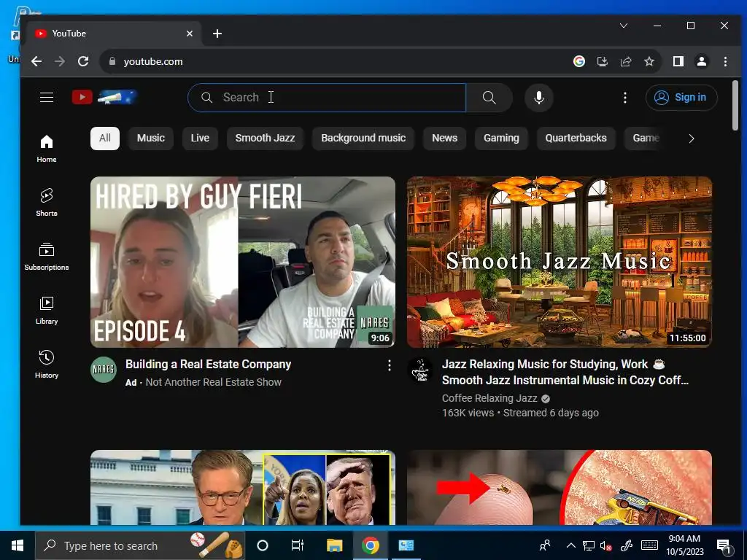Open Building a Real Estate Company title
The image size is (747, 560).
coord(208,365)
